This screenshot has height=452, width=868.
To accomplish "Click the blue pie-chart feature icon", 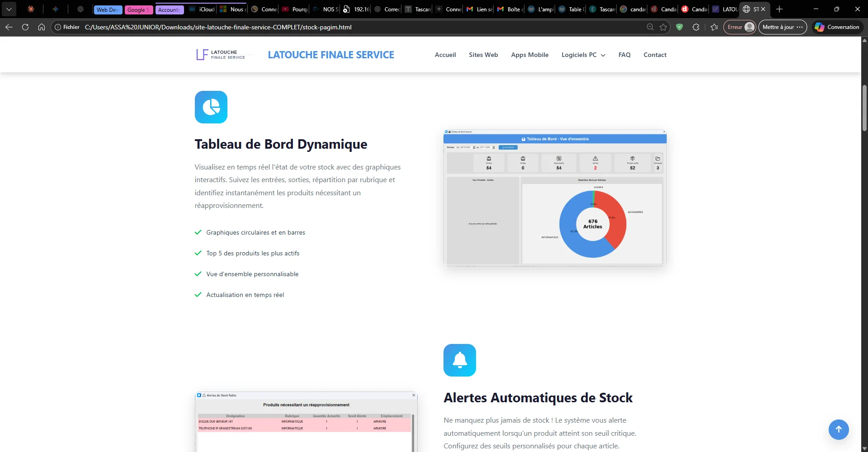I will (x=211, y=107).
